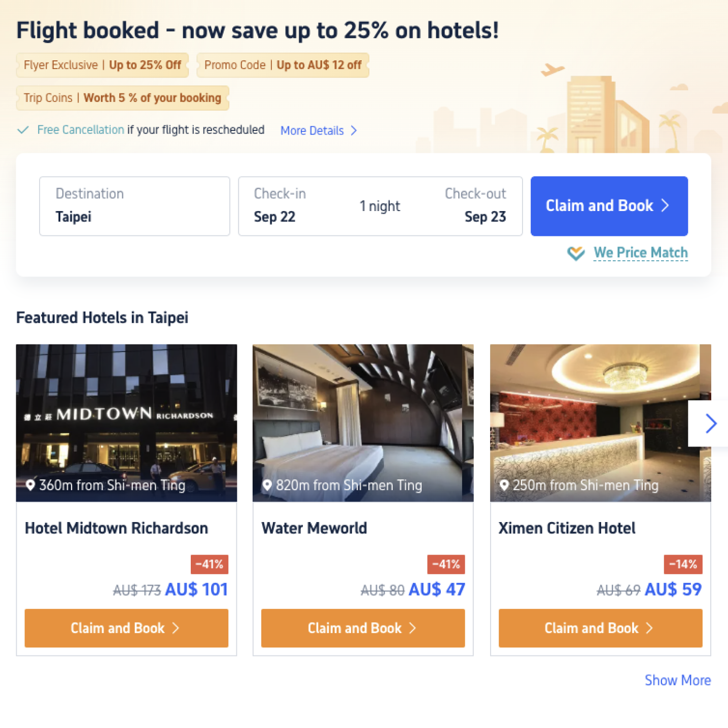Click the location pin on Hotel Midtown Richardson card
The height and width of the screenshot is (728, 728).
pos(30,485)
